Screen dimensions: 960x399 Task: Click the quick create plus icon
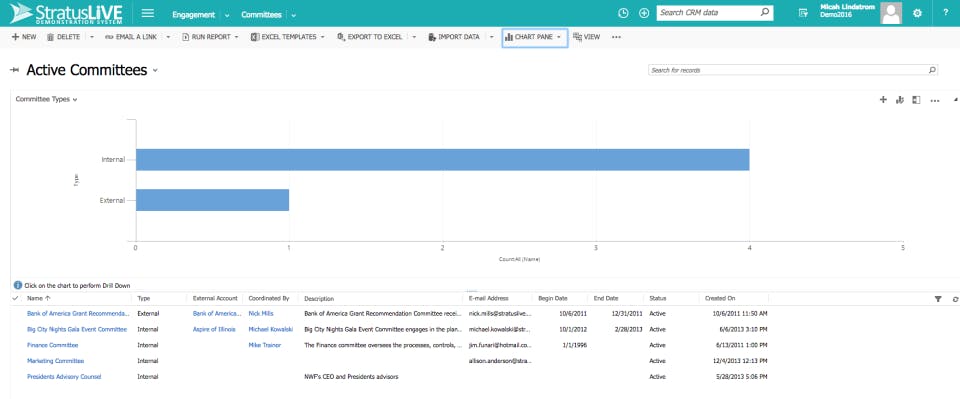[x=643, y=13]
